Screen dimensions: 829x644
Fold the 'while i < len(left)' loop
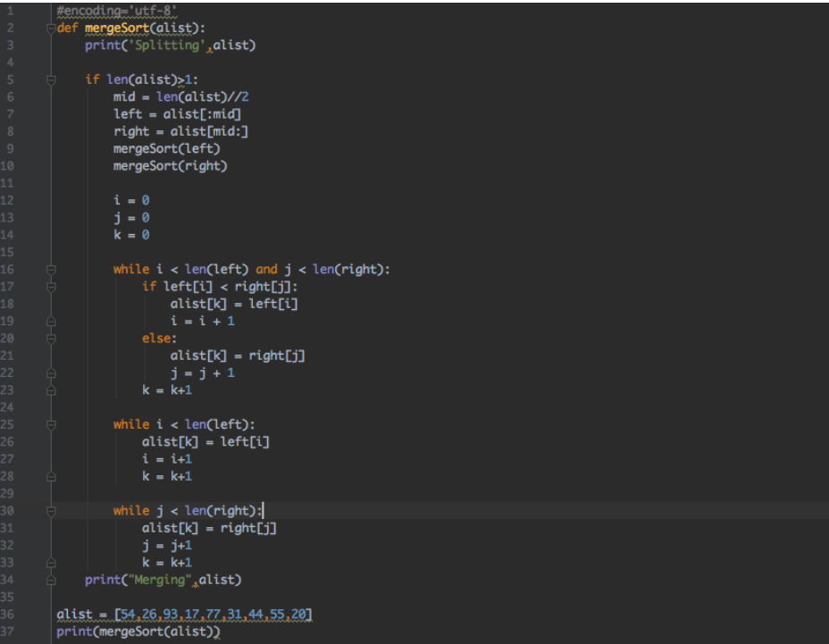coord(51,424)
